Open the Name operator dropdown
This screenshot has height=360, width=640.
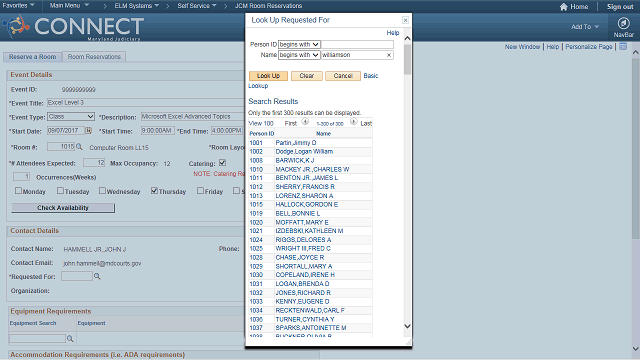click(299, 55)
